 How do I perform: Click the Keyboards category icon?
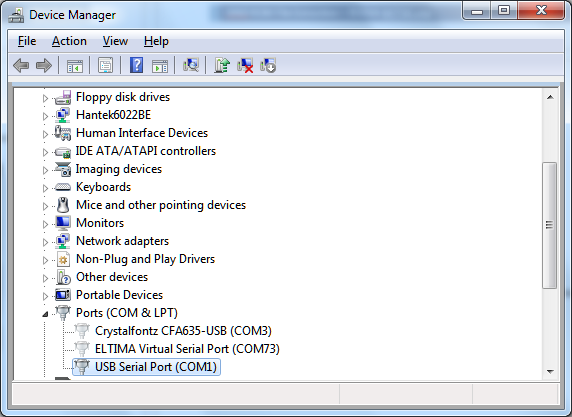pos(63,187)
